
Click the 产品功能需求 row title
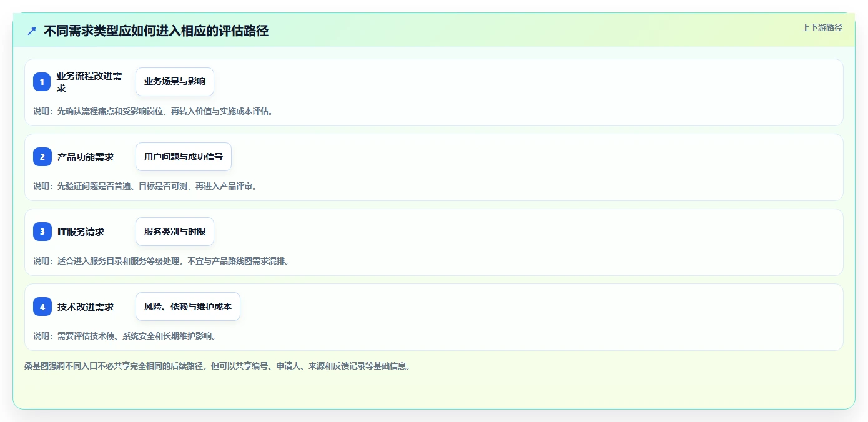(86, 157)
